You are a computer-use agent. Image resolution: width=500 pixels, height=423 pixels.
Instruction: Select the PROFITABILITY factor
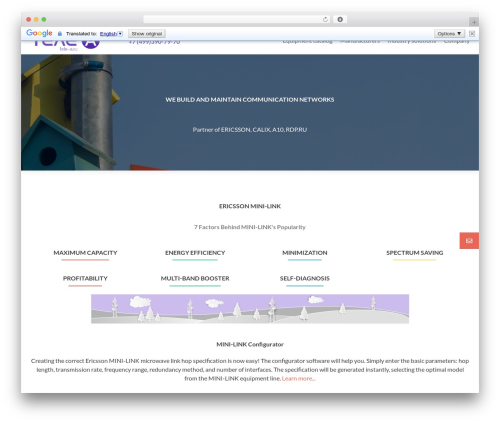click(85, 279)
